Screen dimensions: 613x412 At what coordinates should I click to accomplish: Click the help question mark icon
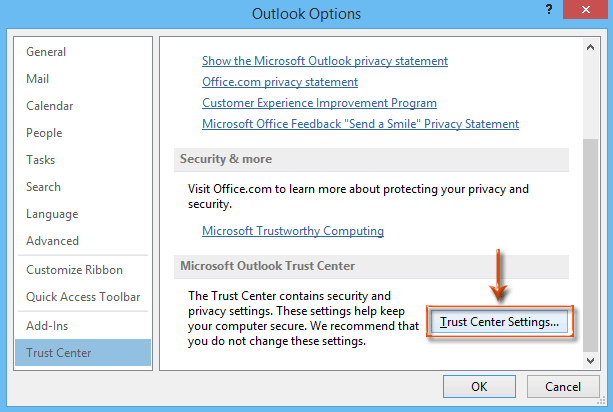pyautogui.click(x=549, y=9)
